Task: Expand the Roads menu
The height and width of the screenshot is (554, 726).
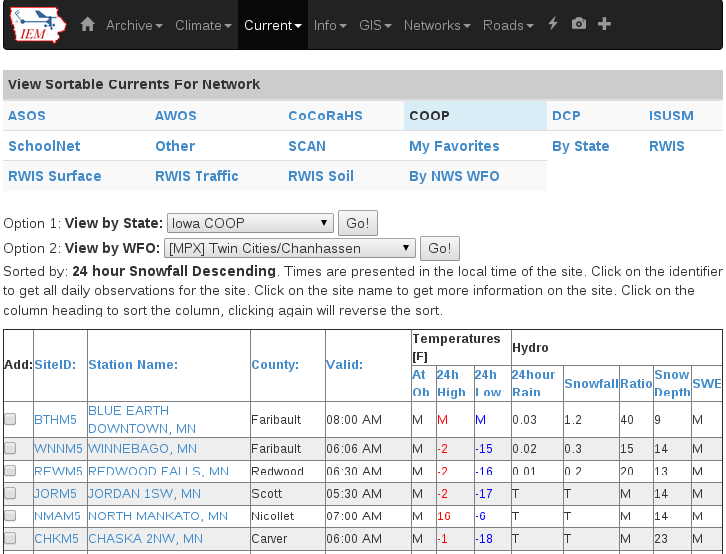Action: tap(508, 25)
